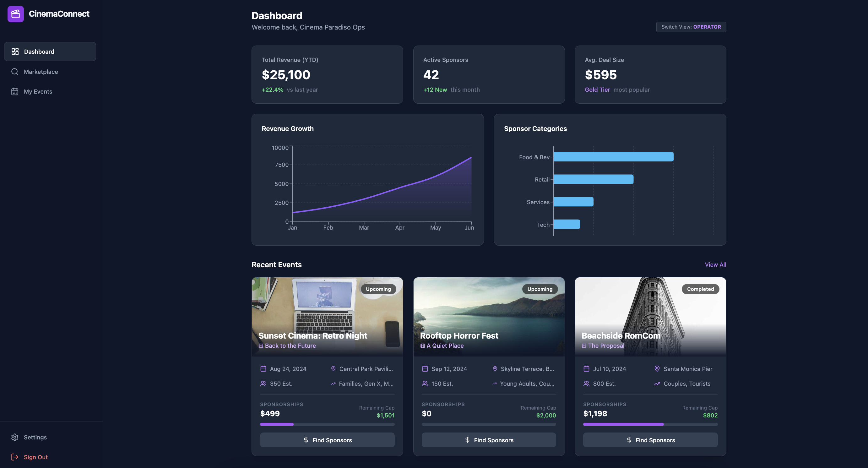
Task: Find Sponsors for Rooftop Horror Fest
Action: pos(489,440)
